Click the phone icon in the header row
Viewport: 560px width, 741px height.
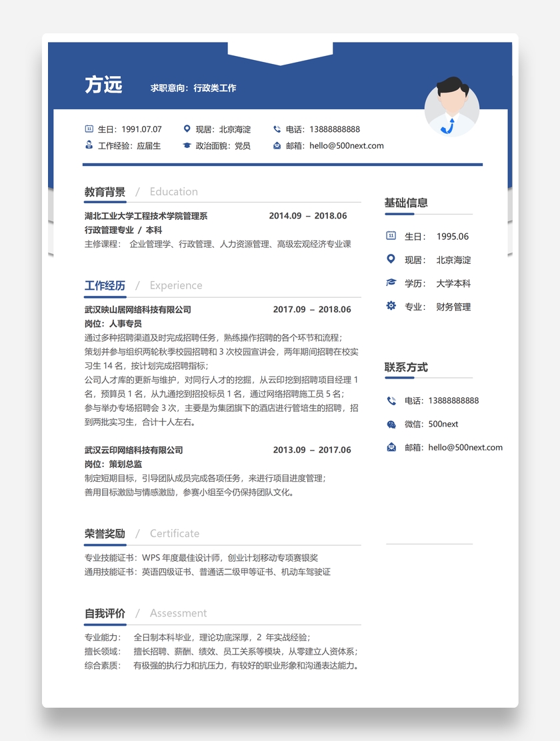point(277,129)
